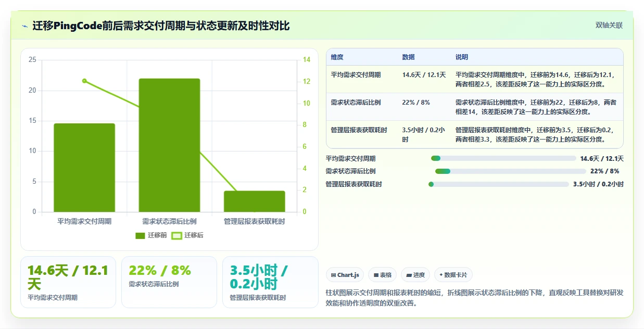
Task: Click the 双轴关联 label in header
Action: tap(609, 25)
